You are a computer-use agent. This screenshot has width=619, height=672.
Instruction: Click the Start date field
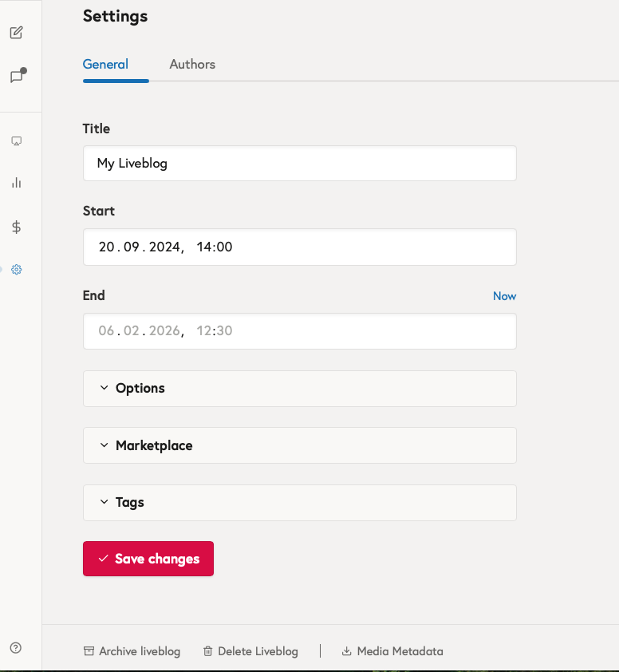point(299,247)
